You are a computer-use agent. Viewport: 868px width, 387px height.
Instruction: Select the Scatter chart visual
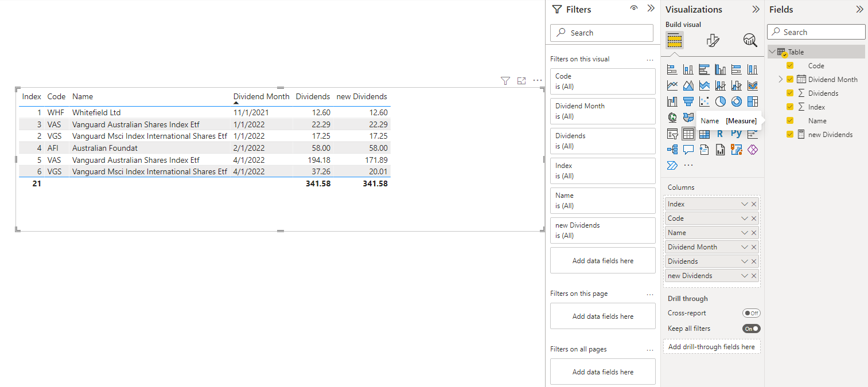pos(704,101)
